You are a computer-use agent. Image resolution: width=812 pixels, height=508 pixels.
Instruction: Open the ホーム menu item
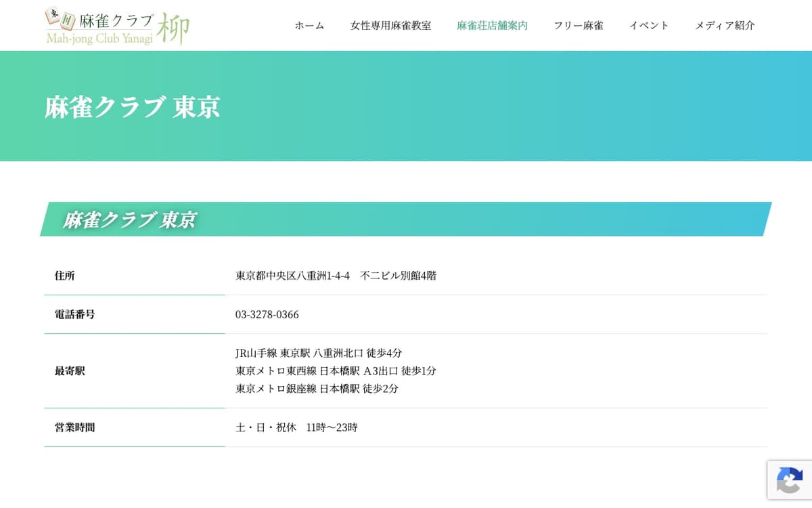(309, 26)
